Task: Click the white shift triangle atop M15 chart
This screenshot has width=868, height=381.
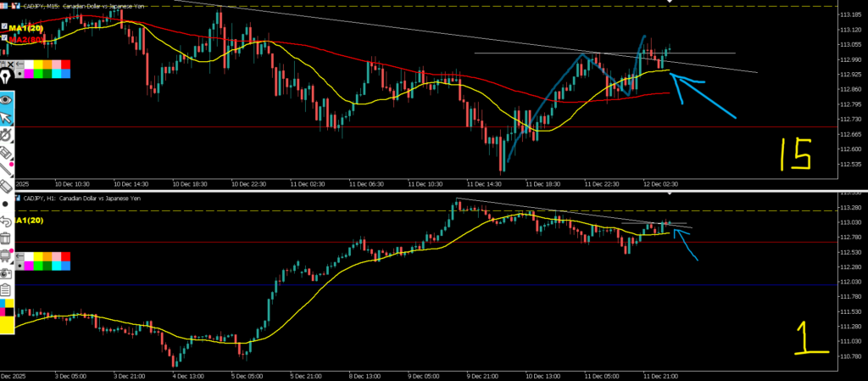Action: 670,3
